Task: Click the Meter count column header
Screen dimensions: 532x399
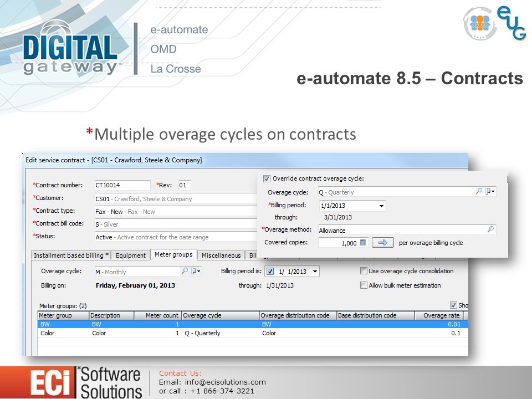Action: coord(158,315)
